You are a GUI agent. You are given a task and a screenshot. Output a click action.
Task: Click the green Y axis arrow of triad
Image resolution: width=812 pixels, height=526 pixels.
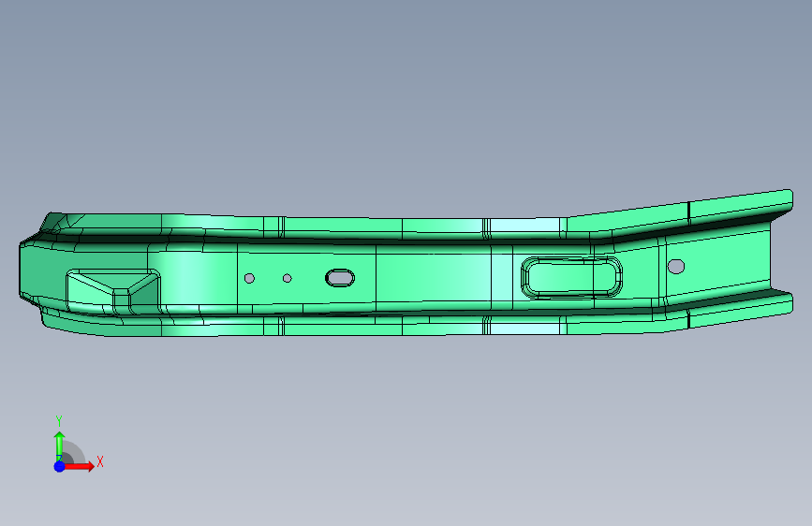point(60,446)
